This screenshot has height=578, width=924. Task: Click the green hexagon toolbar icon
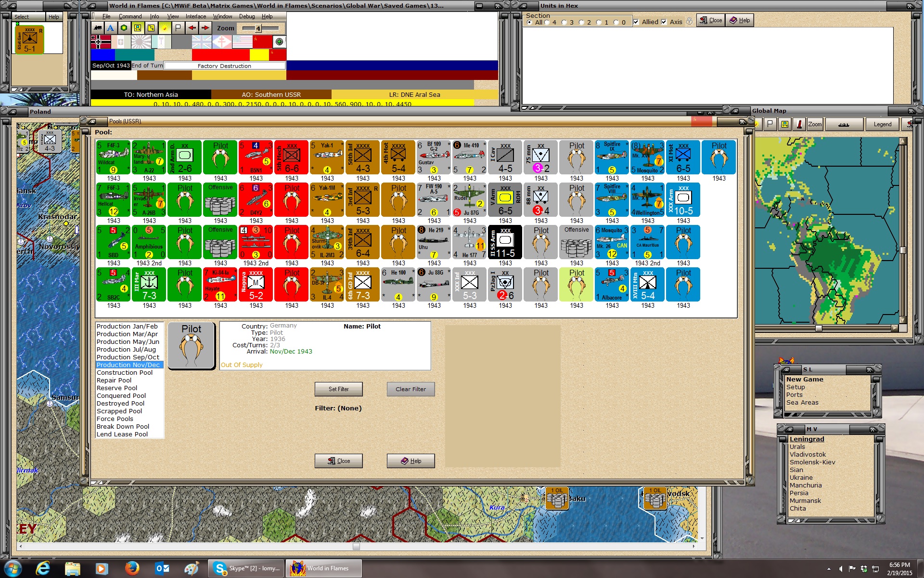point(124,28)
